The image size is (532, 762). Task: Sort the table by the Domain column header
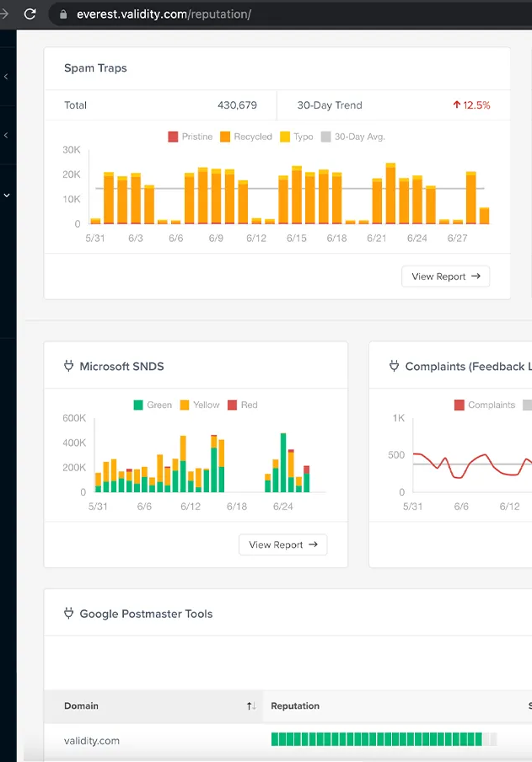[82, 706]
